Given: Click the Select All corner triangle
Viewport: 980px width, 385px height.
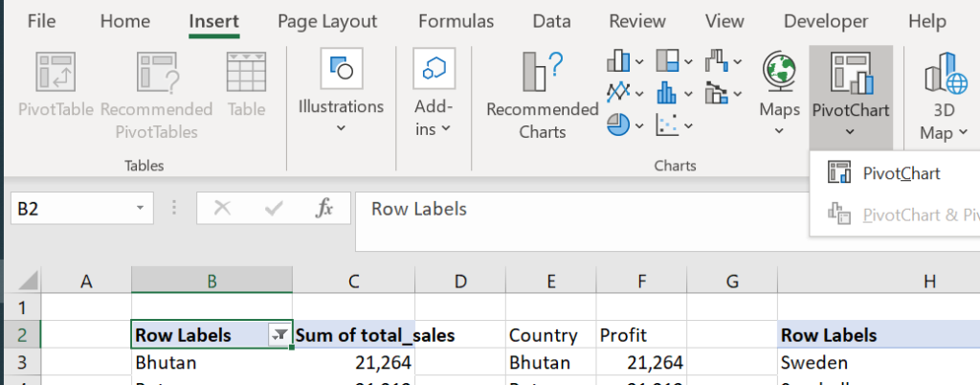Looking at the screenshot, I should pos(28,282).
